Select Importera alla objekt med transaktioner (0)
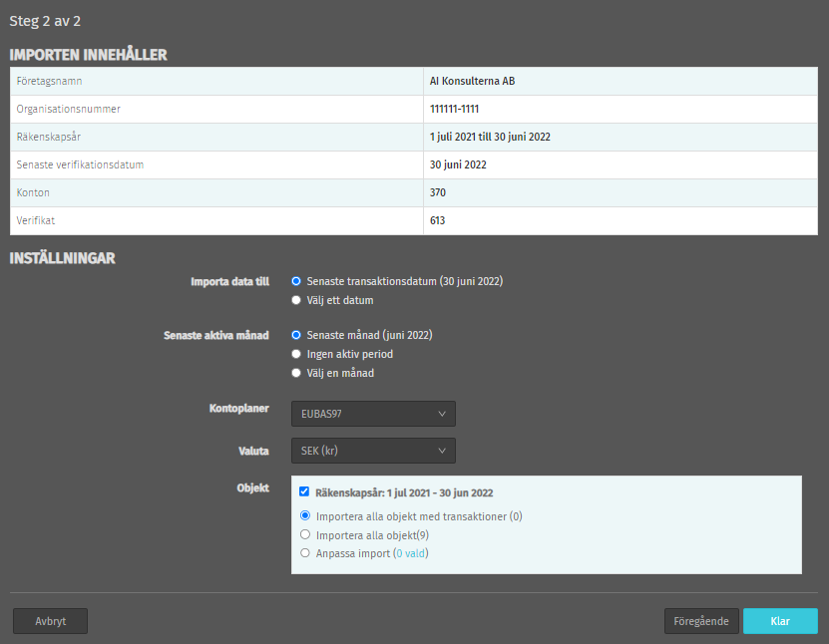829x644 pixels. click(305, 515)
